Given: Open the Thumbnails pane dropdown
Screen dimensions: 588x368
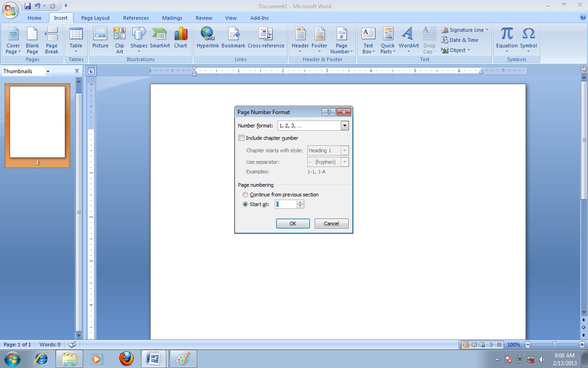Looking at the screenshot, I should click(47, 71).
